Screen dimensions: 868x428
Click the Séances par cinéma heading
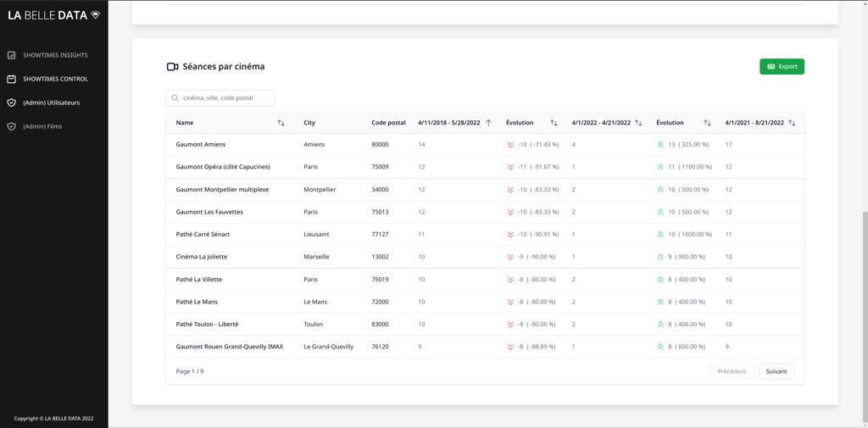coord(224,66)
